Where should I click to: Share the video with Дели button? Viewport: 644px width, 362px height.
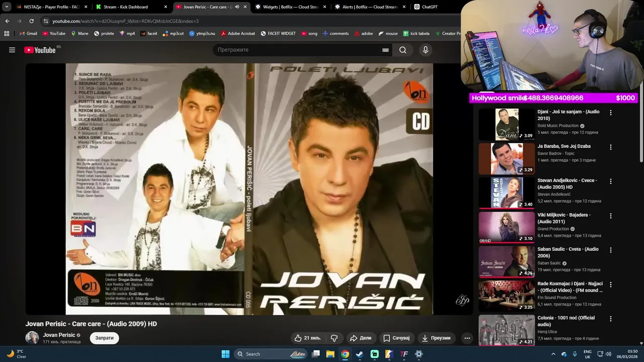click(x=360, y=338)
